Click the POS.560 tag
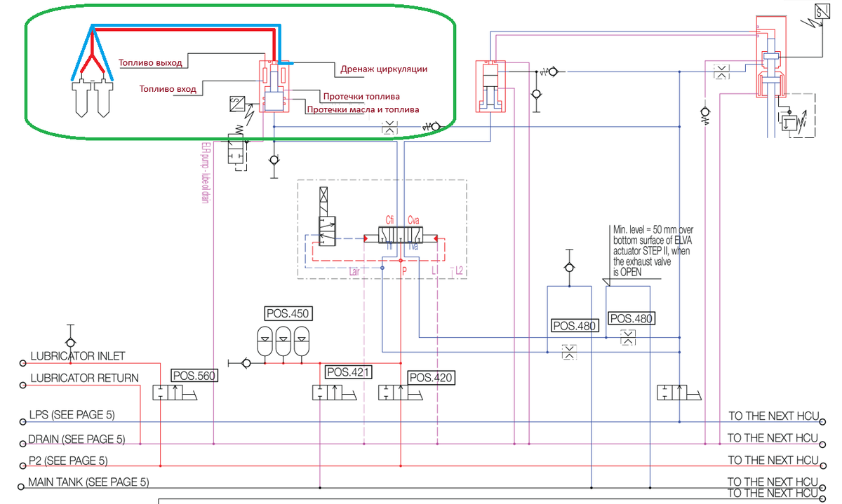The width and height of the screenshot is (842, 504). click(194, 376)
